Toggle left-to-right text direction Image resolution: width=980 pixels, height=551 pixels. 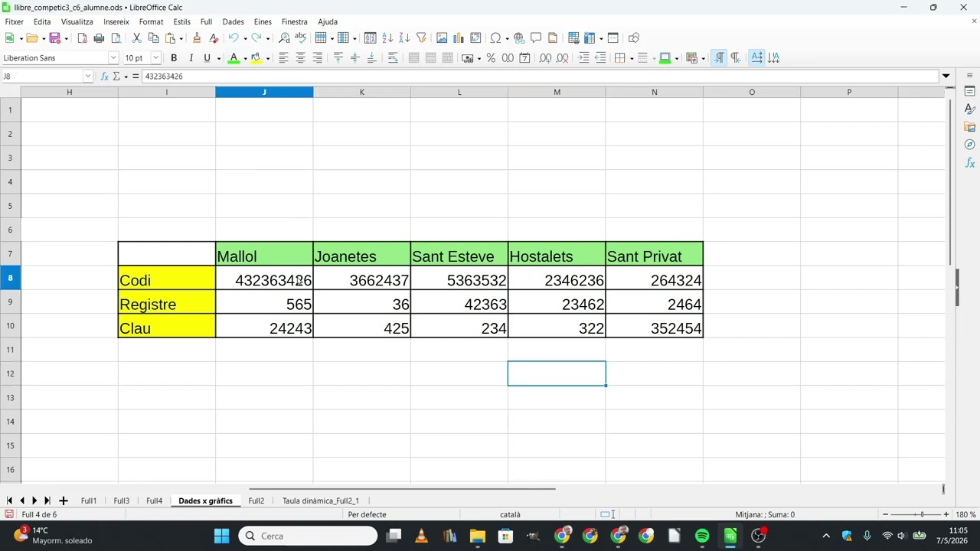point(719,58)
